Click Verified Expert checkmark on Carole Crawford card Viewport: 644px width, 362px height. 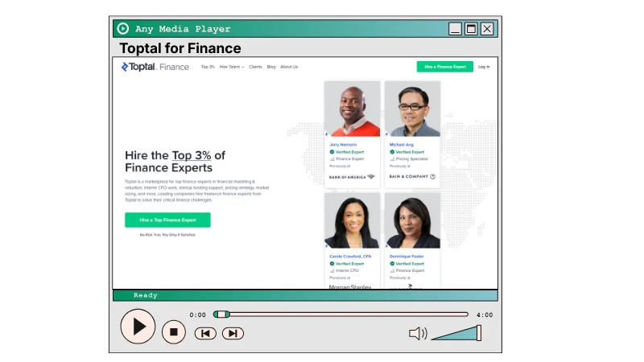coord(332,264)
